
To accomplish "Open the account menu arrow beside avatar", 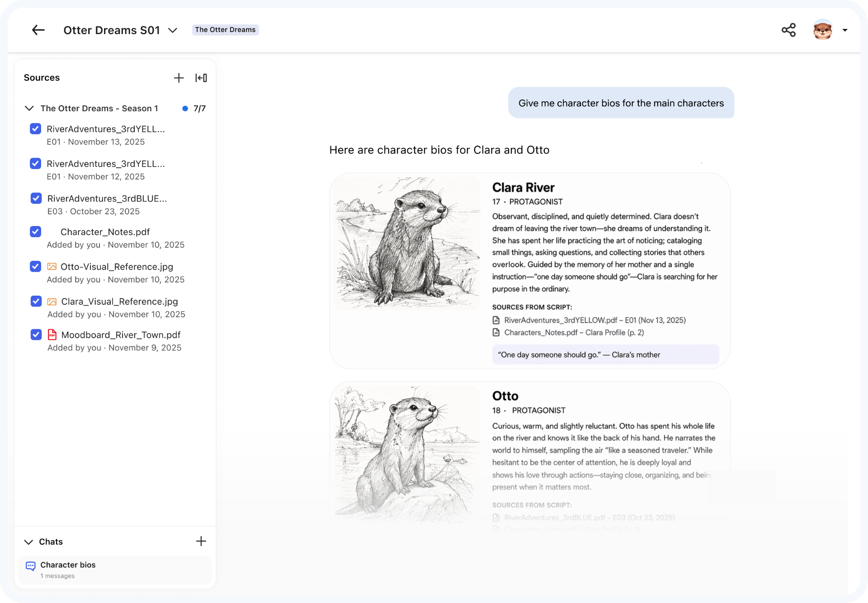I will coord(845,30).
